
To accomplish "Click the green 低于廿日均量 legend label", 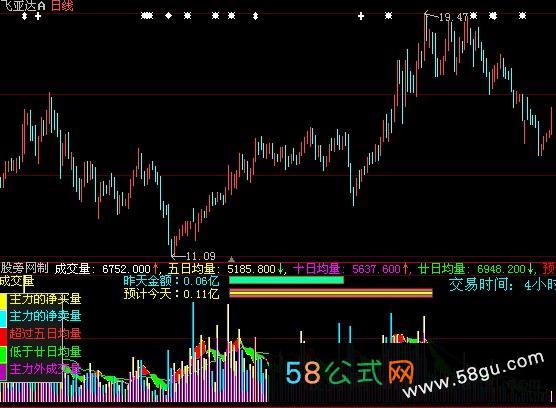I will coord(45,351).
